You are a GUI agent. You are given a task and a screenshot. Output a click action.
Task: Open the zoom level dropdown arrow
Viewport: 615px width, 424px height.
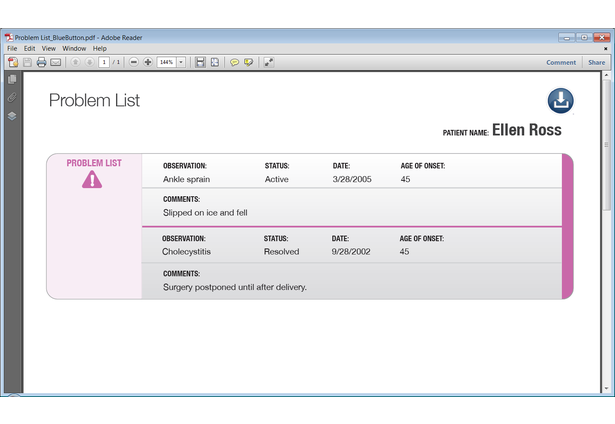[181, 62]
